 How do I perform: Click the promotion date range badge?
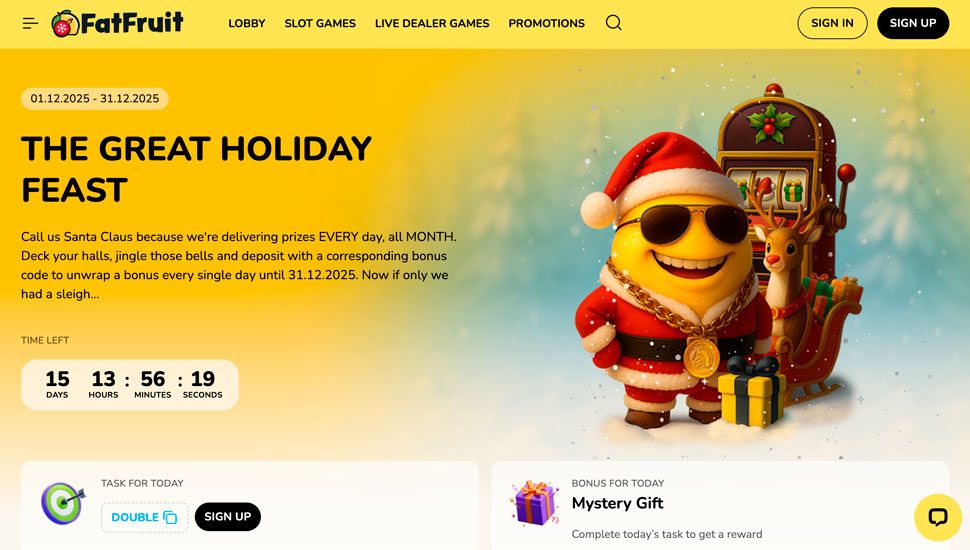pos(95,98)
